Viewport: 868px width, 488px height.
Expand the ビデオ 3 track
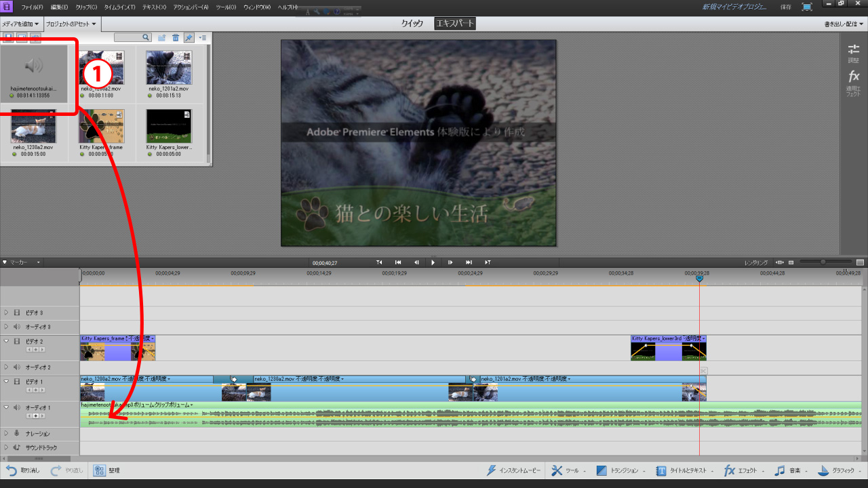click(x=6, y=312)
